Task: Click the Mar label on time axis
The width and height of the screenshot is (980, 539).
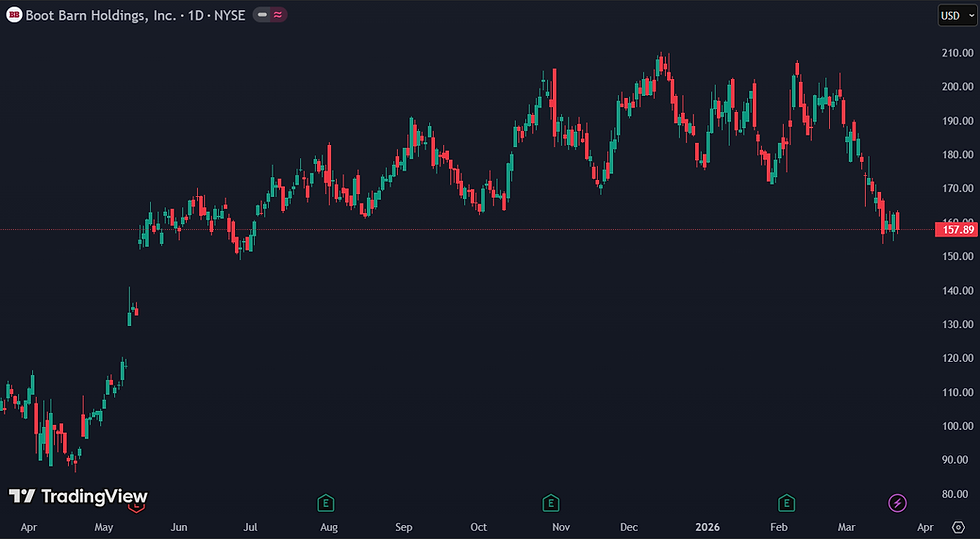Action: tap(846, 527)
